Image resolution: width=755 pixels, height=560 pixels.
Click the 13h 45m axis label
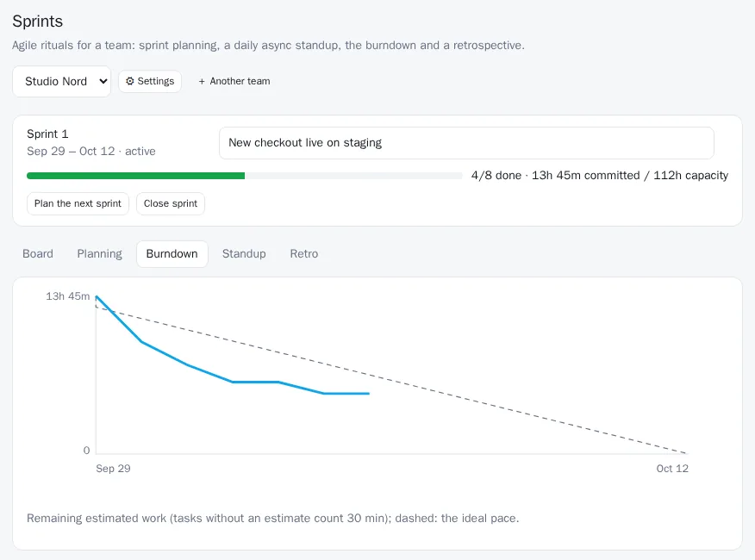point(68,296)
